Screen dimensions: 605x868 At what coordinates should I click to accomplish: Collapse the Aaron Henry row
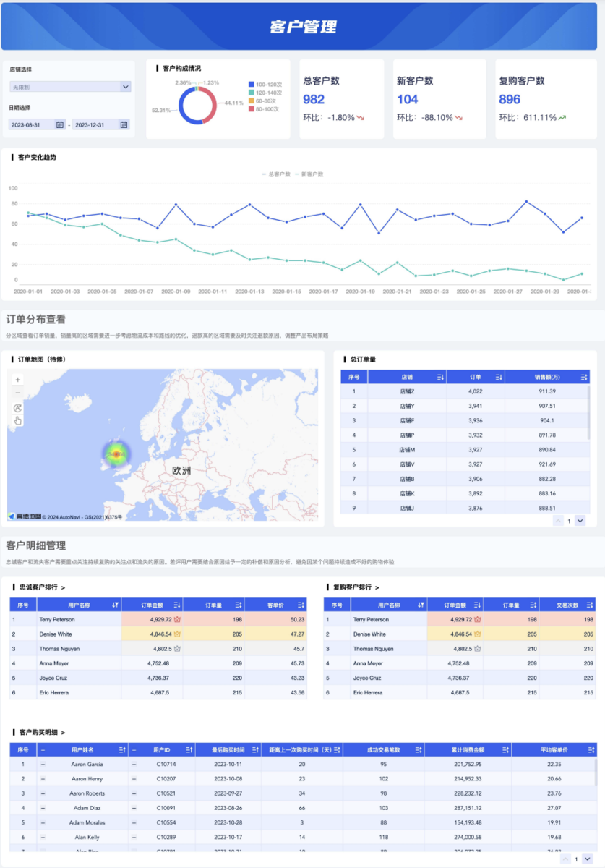(43, 779)
